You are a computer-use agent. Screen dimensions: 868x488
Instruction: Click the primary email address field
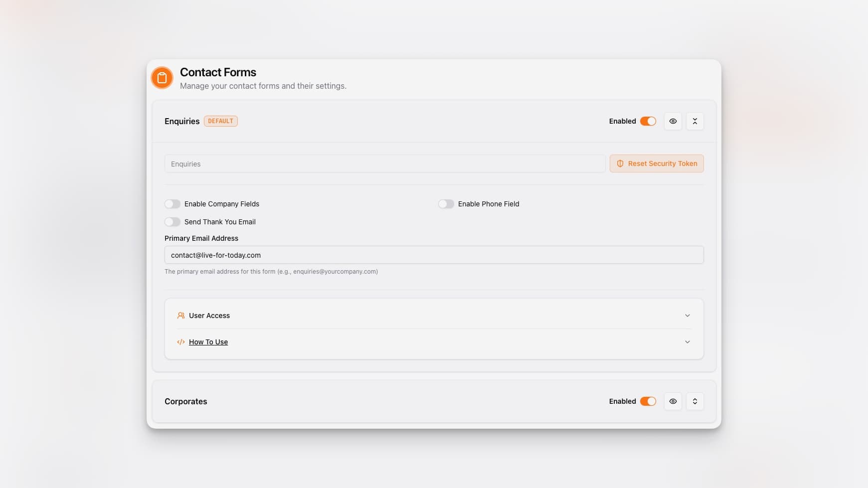tap(434, 255)
